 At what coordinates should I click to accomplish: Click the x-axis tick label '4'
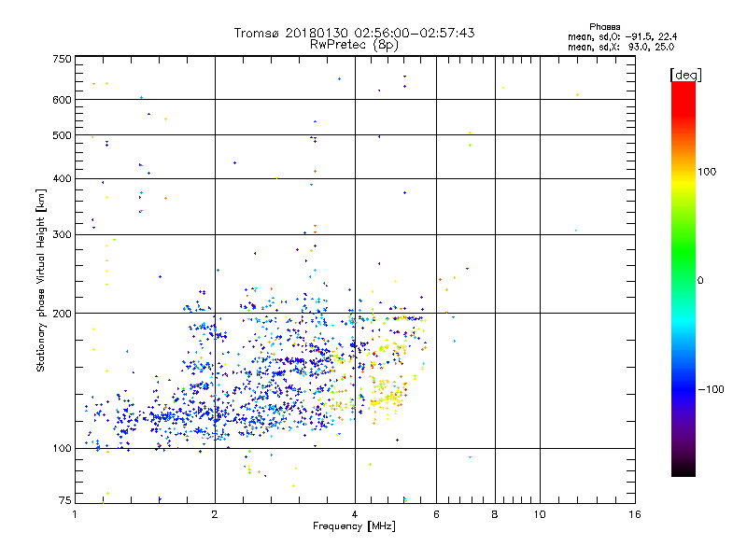[355, 514]
